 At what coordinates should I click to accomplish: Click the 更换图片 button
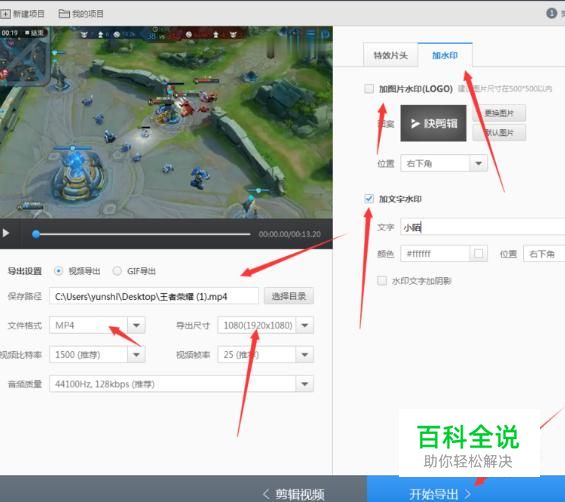(x=499, y=113)
